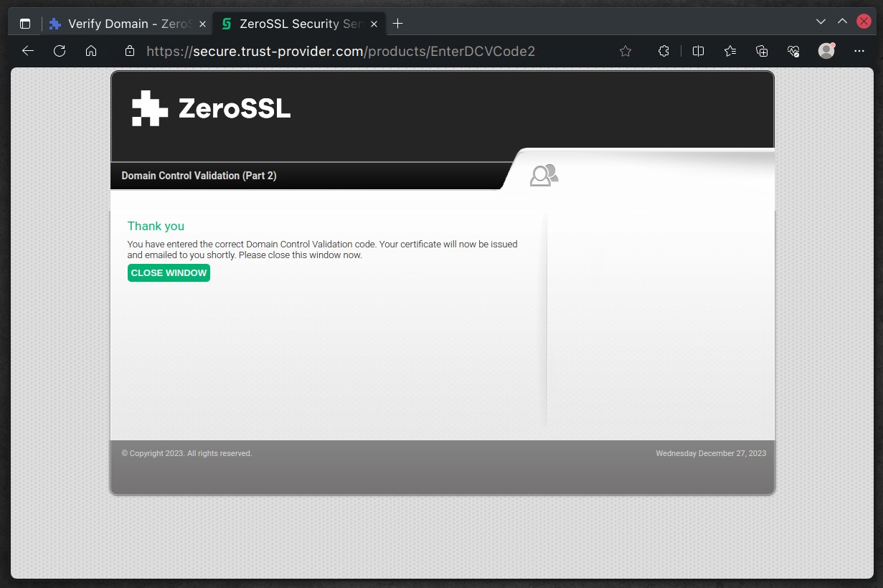Add this page to favorites star
Viewport: 883px width, 588px height.
point(625,51)
